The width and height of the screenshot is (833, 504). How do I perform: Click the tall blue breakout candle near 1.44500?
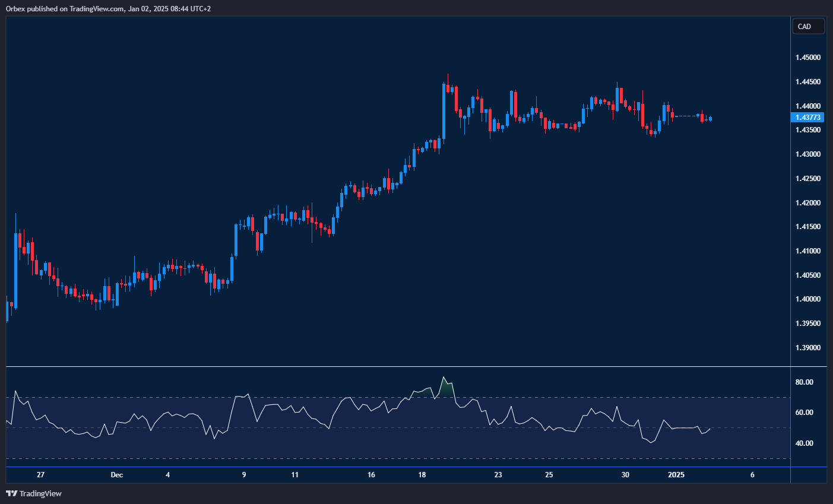[x=444, y=110]
